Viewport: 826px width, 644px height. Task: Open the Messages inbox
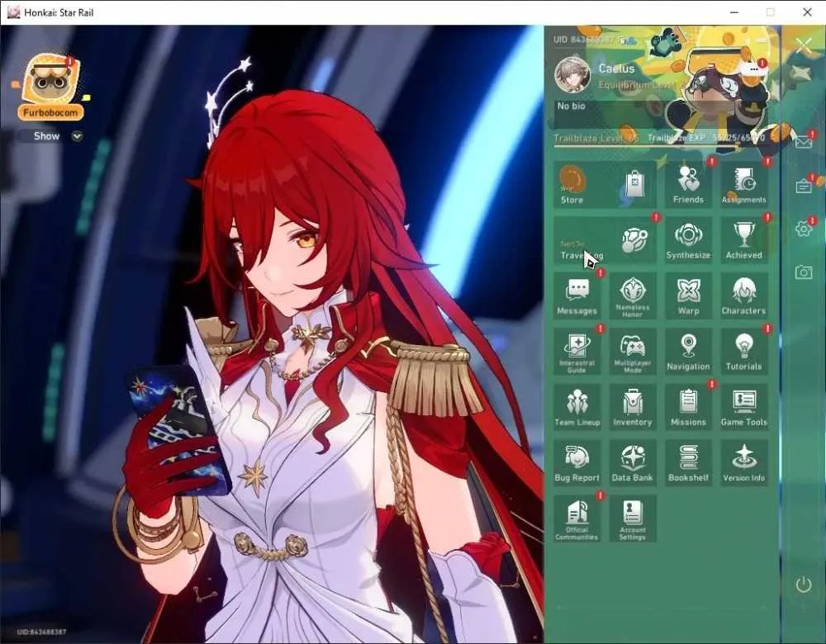tap(577, 296)
